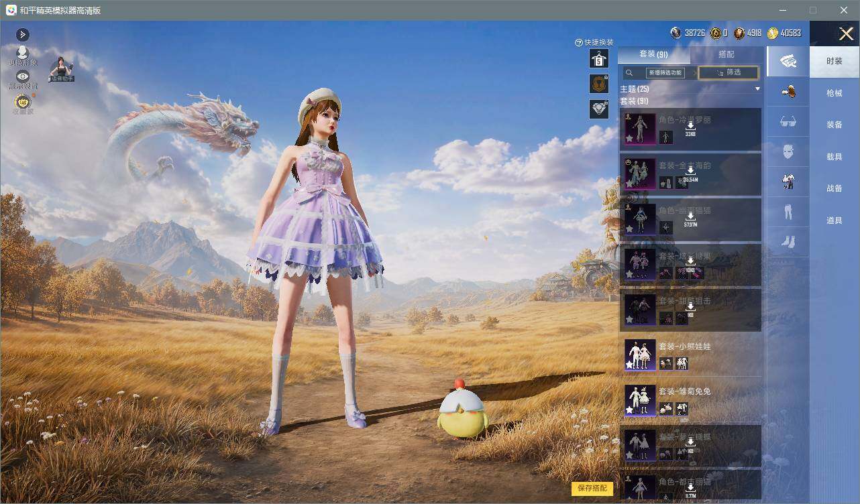Close the wardrobe with the X button
Viewport: 860px width, 504px height.
pyautogui.click(x=846, y=34)
